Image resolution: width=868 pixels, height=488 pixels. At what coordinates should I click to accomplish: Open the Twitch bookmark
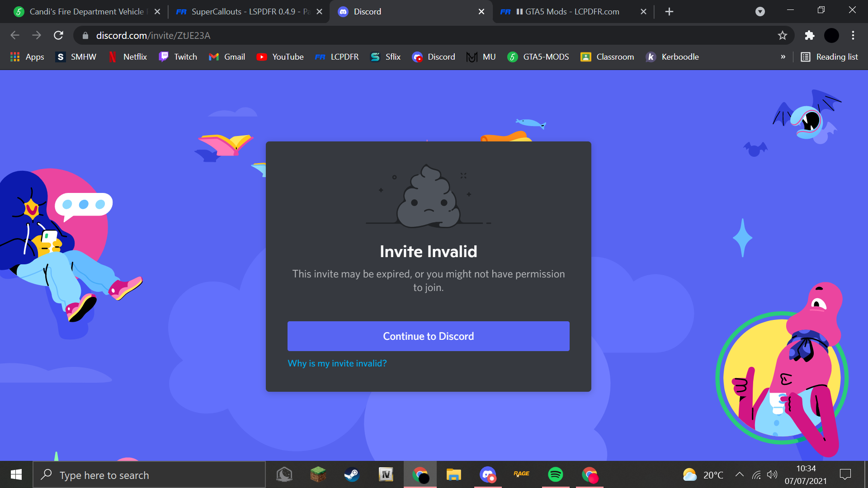[178, 56]
